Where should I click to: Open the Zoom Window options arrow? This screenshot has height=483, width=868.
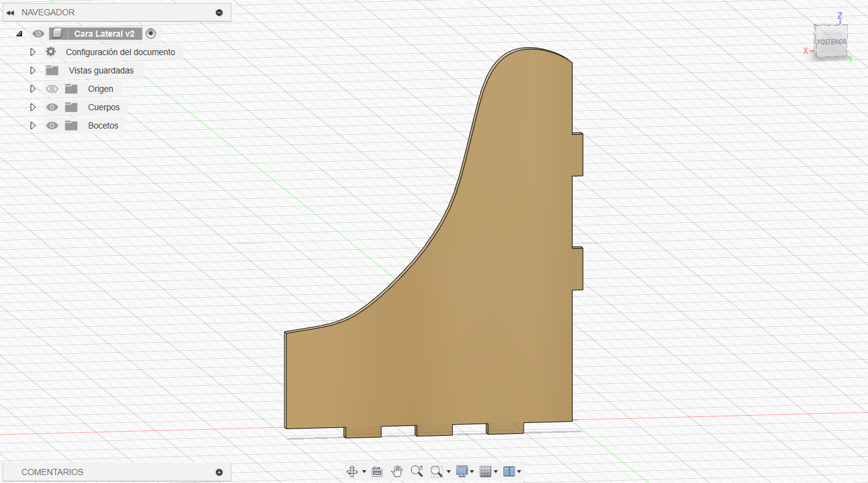[x=448, y=472]
